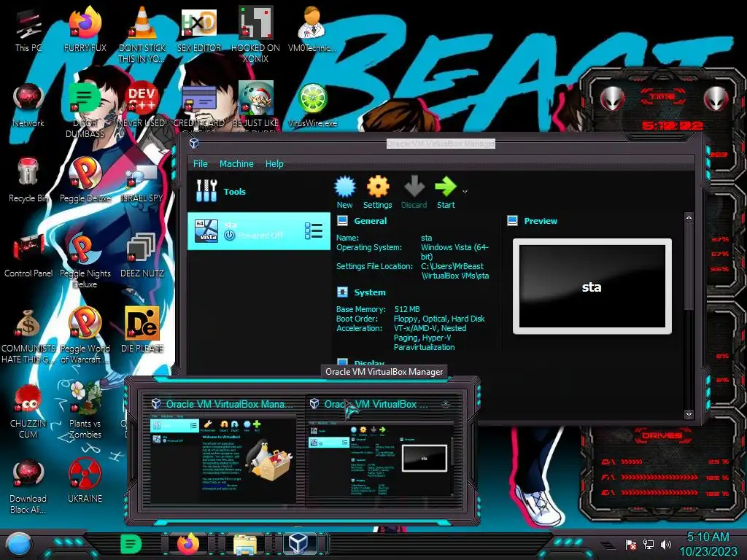This screenshot has height=560, width=747.
Task: Click the sta preview thumbnail
Action: pos(592,287)
